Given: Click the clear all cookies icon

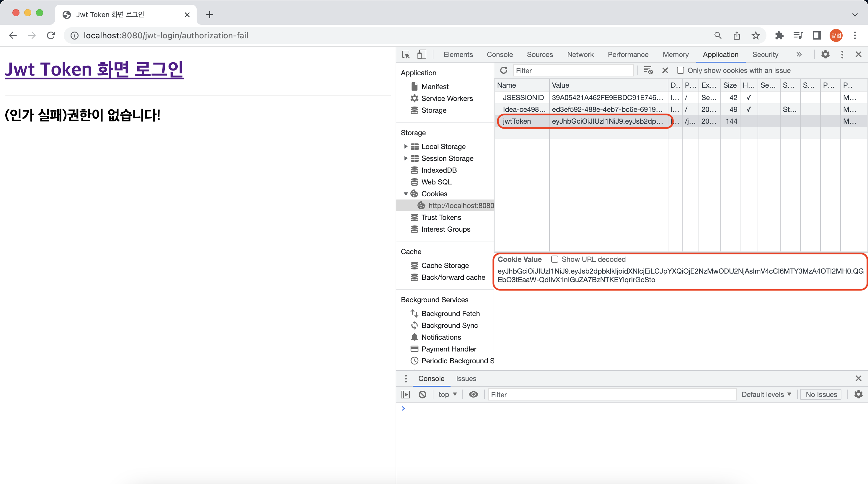Looking at the screenshot, I should click(x=648, y=71).
